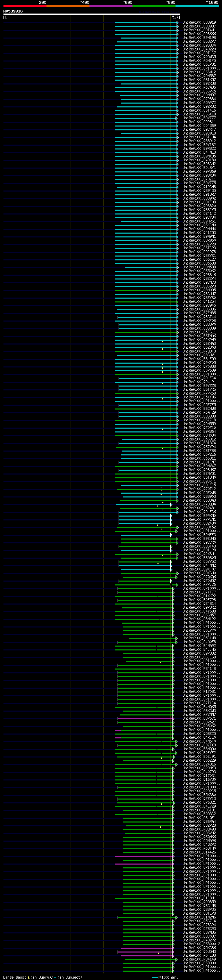Click the 527 query length label
Image resolution: width=222 pixels, height=980 pixels.
175,17
